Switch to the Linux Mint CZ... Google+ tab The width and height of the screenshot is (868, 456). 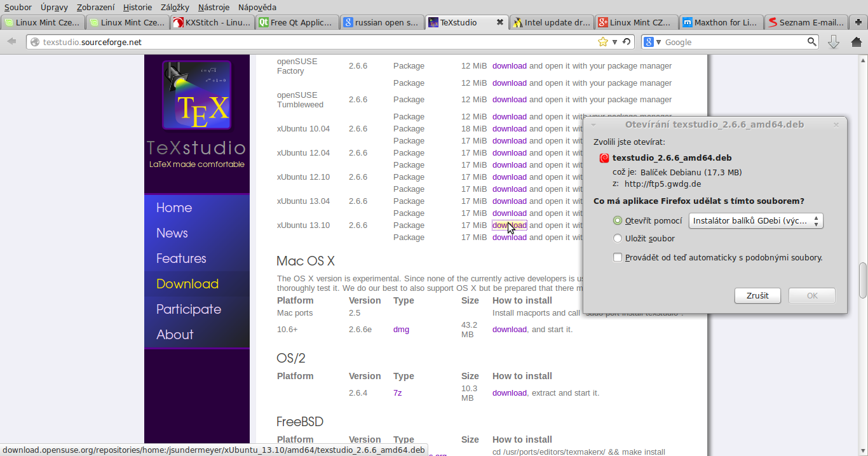pos(635,22)
